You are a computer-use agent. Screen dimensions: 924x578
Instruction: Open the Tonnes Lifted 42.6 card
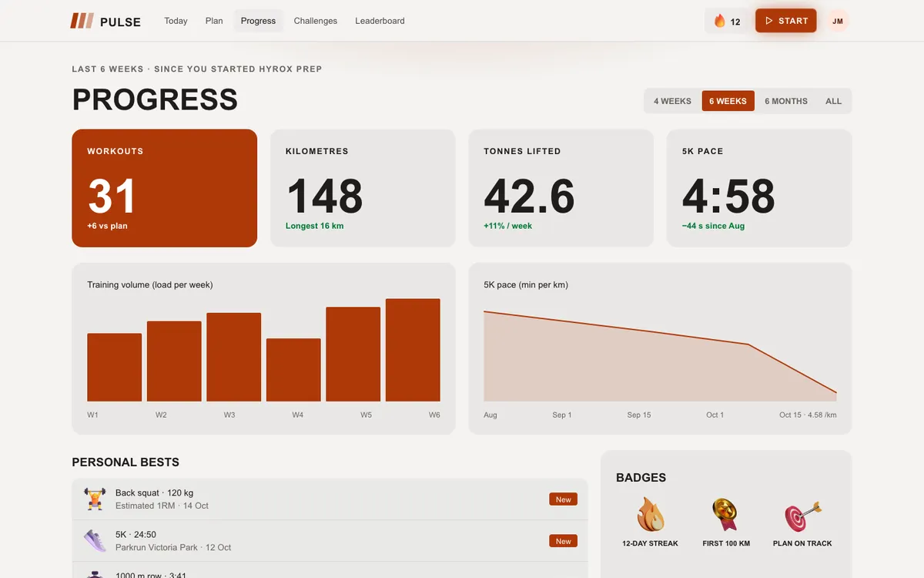tap(561, 188)
